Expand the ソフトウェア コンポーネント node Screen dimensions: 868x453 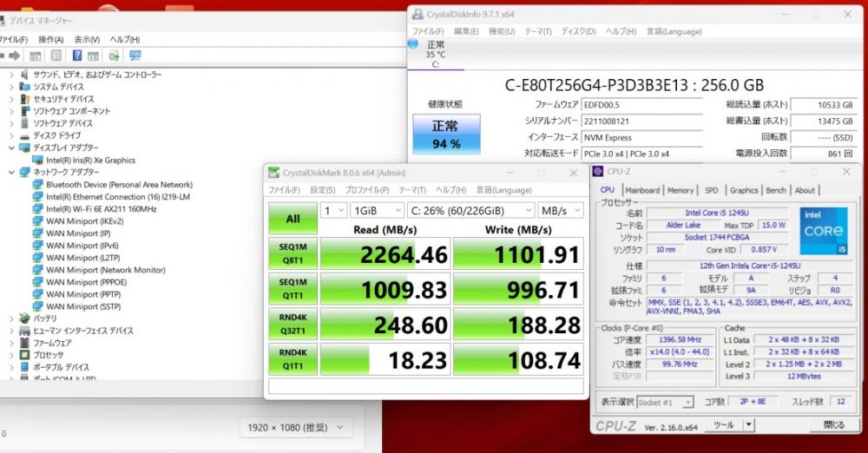[x=11, y=111]
